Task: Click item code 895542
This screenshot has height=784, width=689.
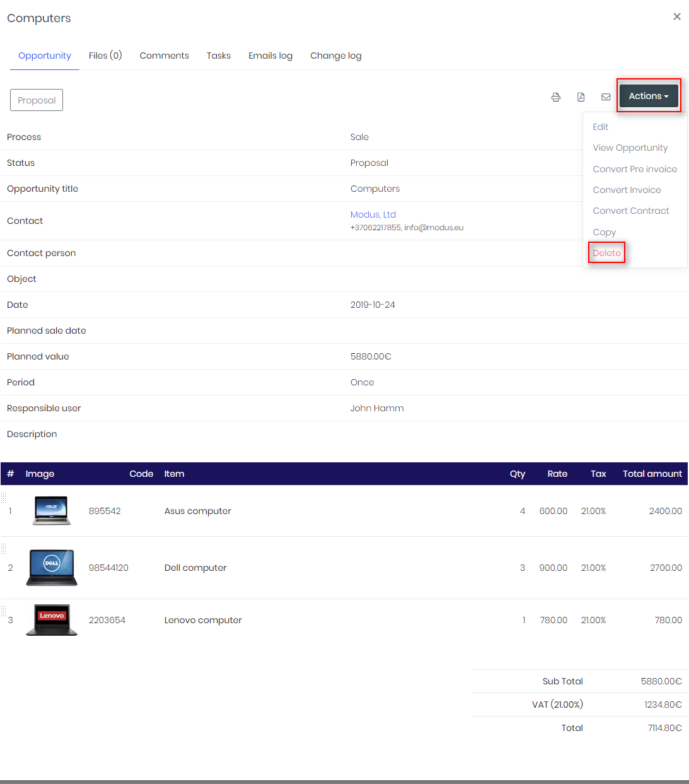Action: point(105,511)
